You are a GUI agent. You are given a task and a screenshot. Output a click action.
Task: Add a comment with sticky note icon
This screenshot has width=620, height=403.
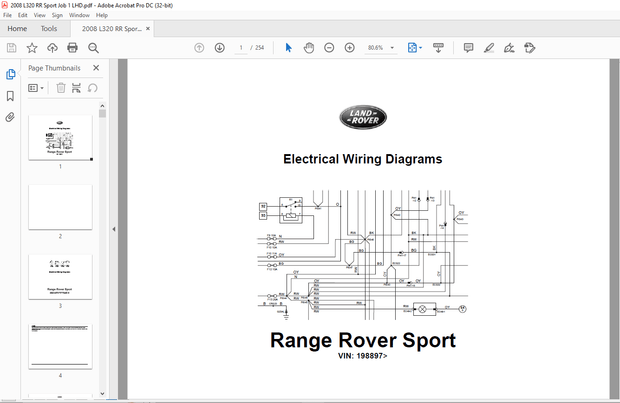pos(469,48)
